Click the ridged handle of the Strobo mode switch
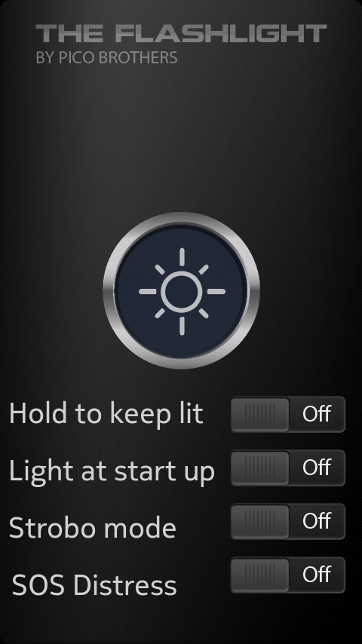This screenshot has width=362, height=644. 260,521
